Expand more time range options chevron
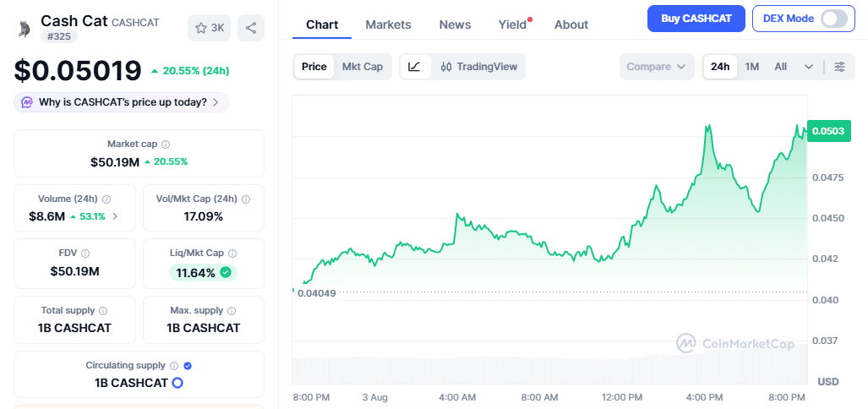 pyautogui.click(x=809, y=67)
